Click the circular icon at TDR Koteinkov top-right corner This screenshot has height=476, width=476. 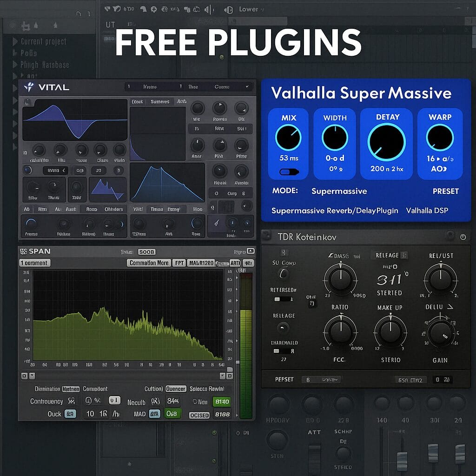463,237
